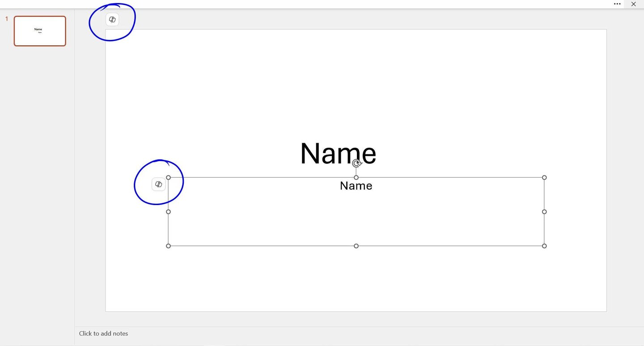Close the pane with the X button
This screenshot has width=644, height=346.
click(633, 4)
